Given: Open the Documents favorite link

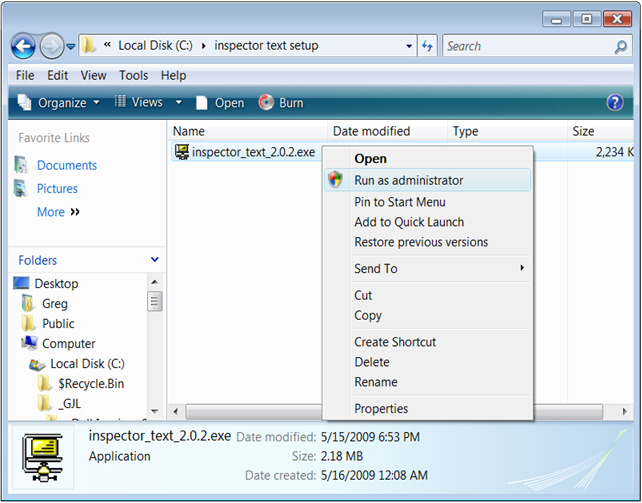Looking at the screenshot, I should [x=67, y=165].
